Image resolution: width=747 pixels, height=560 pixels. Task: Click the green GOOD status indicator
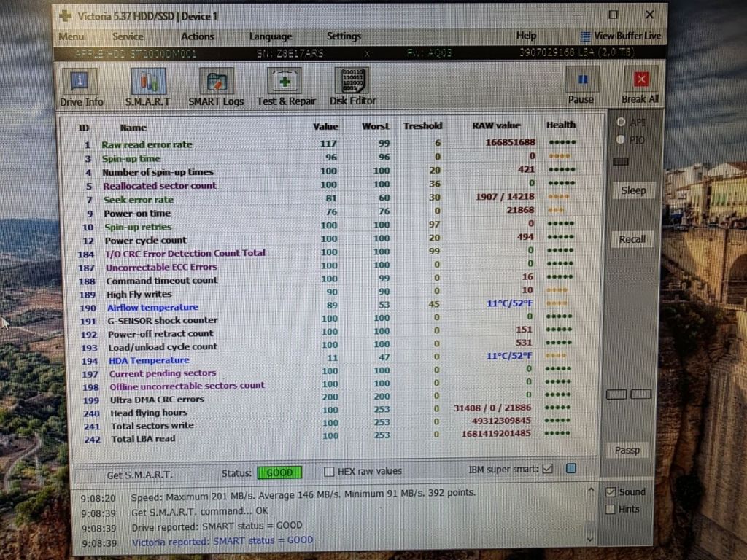pyautogui.click(x=279, y=472)
